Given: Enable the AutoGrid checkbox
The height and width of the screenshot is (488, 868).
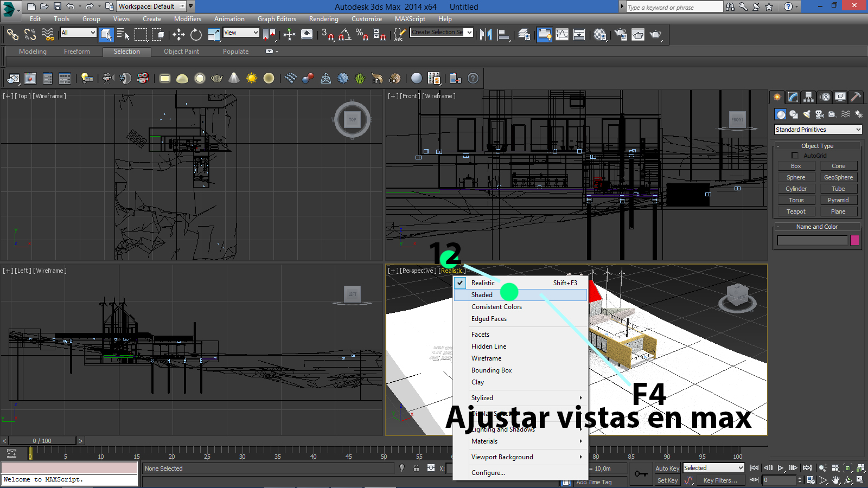Looking at the screenshot, I should [x=795, y=156].
